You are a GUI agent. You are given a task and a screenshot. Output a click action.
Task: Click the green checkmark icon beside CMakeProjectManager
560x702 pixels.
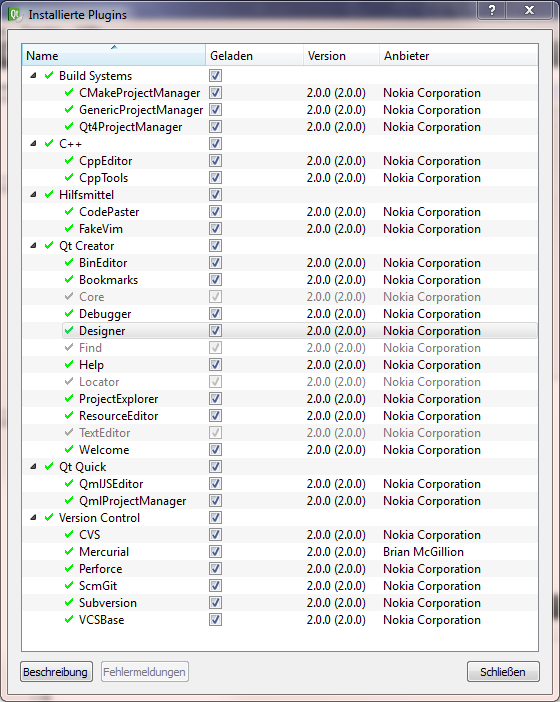pyautogui.click(x=69, y=92)
